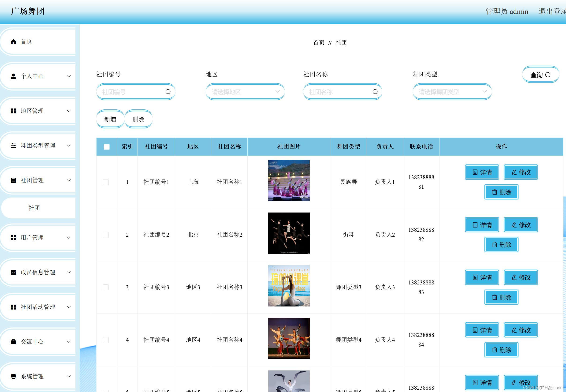Click 退出登录 link in header
Image resolution: width=566 pixels, height=392 pixels.
pyautogui.click(x=551, y=11)
